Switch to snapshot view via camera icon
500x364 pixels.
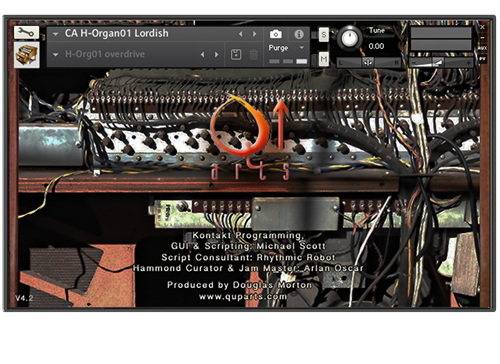276,34
